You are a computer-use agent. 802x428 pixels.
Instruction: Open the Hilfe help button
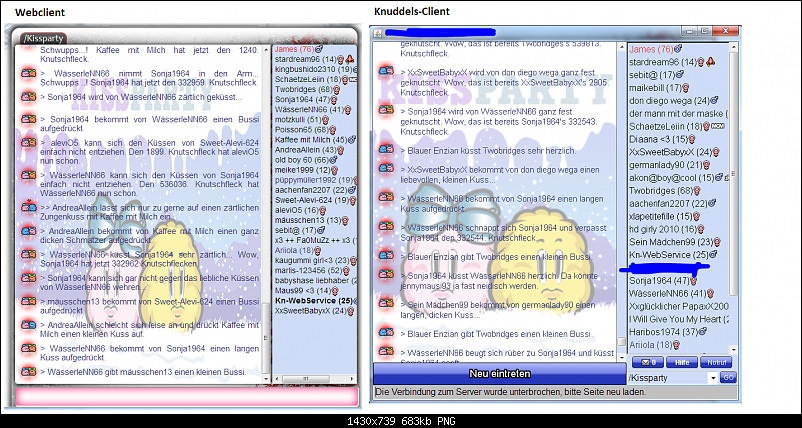(680, 361)
